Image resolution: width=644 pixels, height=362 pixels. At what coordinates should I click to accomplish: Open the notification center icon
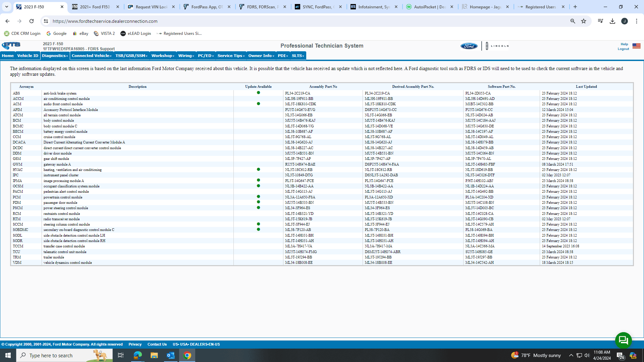[x=620, y=355]
